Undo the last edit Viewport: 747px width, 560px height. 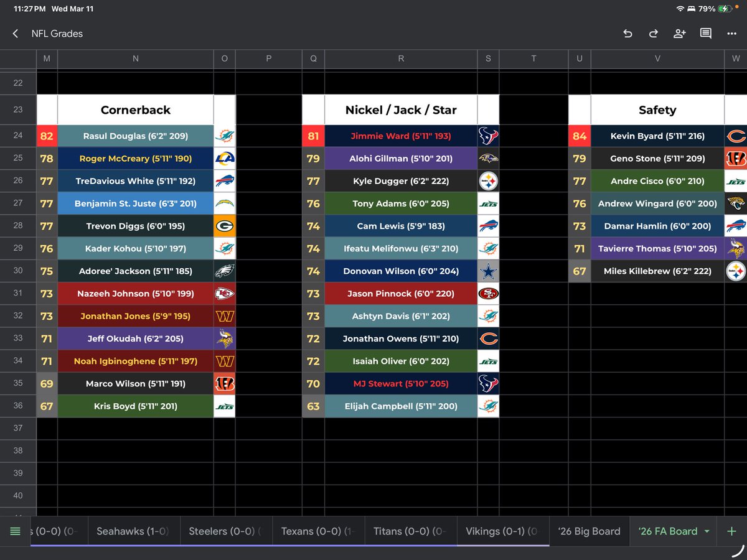click(x=627, y=34)
